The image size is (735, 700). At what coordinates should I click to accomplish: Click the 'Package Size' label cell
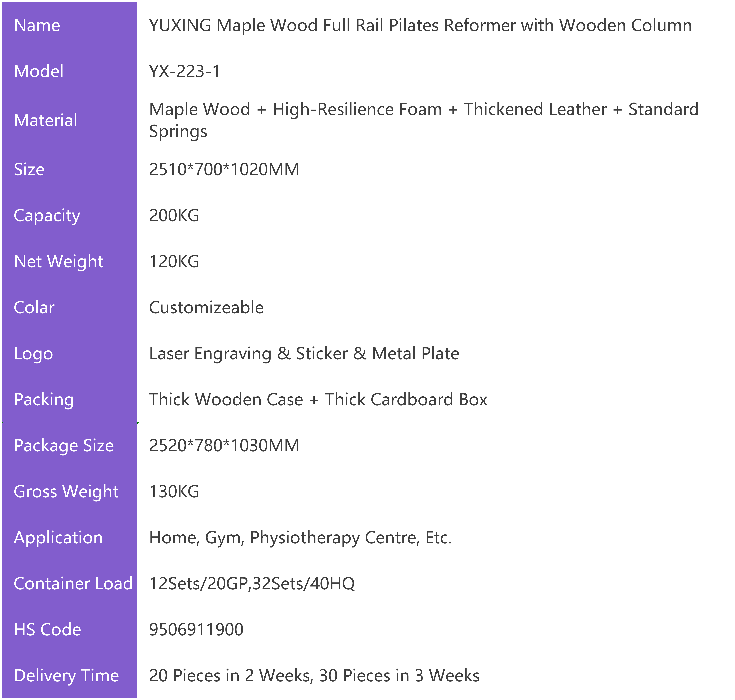click(x=69, y=445)
